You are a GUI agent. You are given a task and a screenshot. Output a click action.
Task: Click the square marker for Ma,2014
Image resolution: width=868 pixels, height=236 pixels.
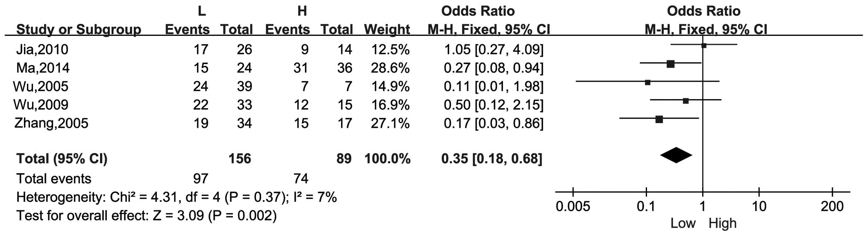coord(670,64)
